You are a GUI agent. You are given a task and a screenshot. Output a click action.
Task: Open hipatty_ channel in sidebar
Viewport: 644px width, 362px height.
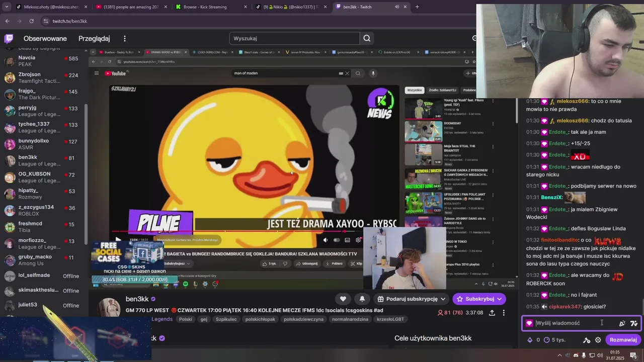[x=43, y=194]
